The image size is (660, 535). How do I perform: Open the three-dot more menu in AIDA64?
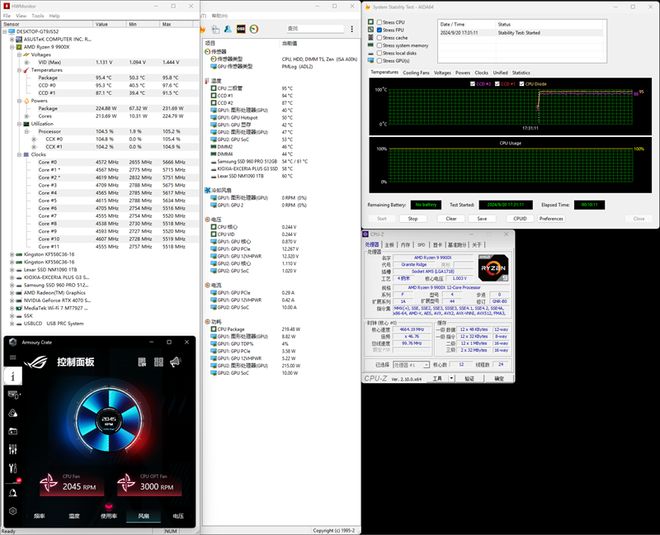point(352,29)
